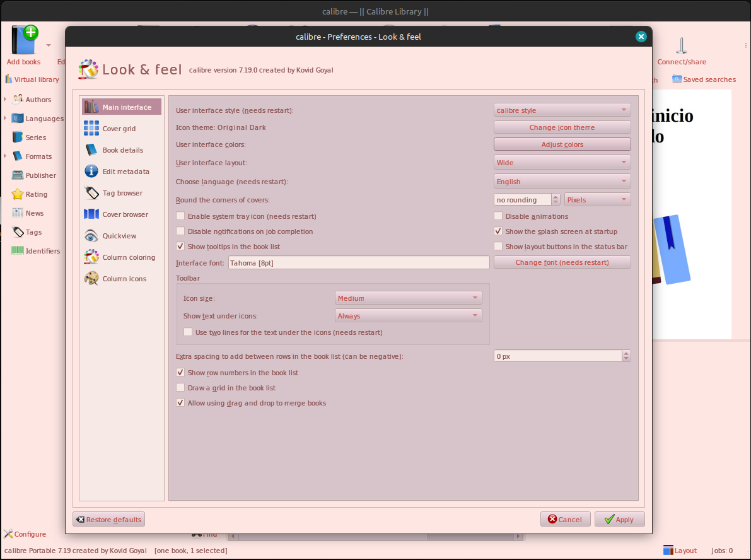Click the Change icon theme button
This screenshot has height=560, width=751.
562,127
